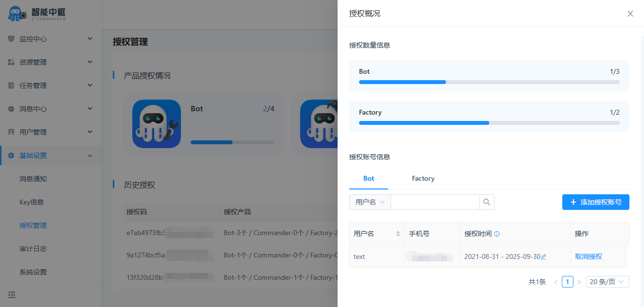Open the 用户名 search type dropdown
644x307 pixels.
pos(370,202)
